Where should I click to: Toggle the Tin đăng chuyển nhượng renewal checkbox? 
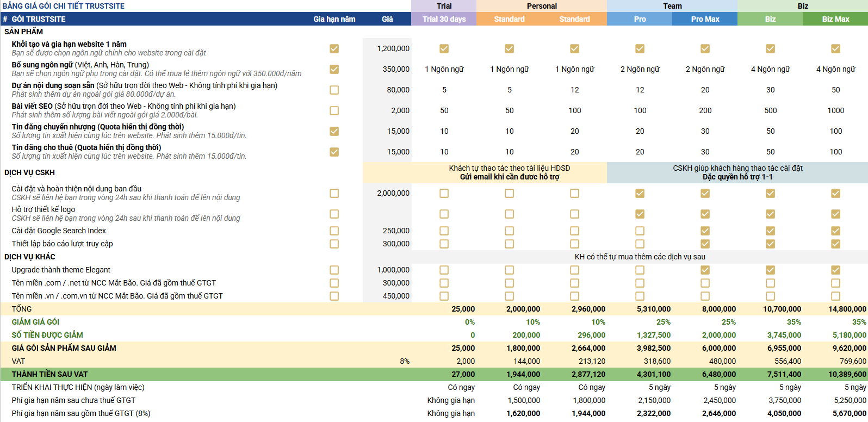pyautogui.click(x=334, y=131)
